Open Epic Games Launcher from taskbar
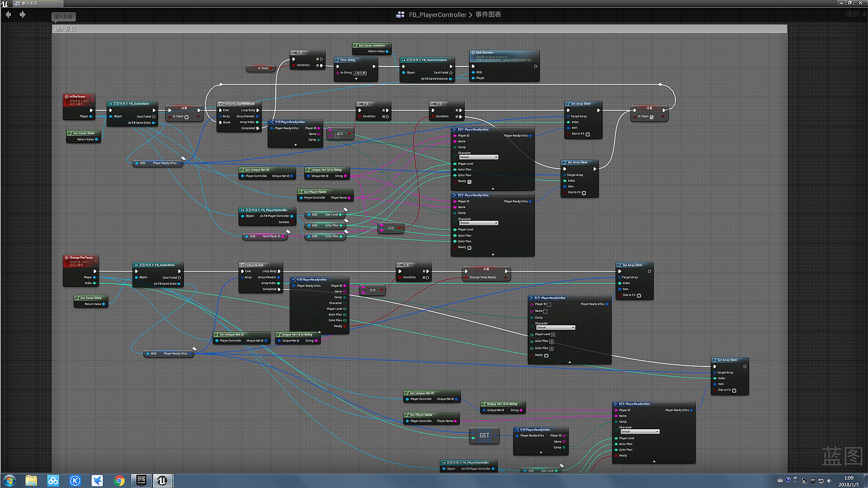The width and height of the screenshot is (868, 488). [141, 480]
